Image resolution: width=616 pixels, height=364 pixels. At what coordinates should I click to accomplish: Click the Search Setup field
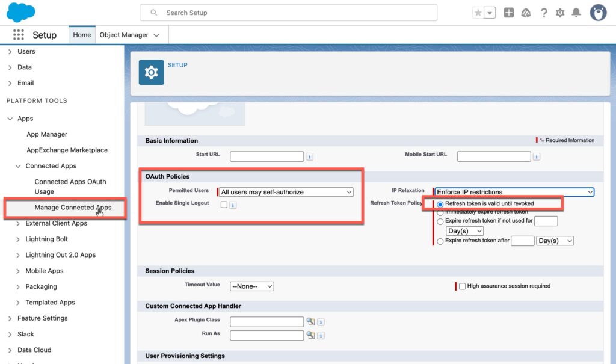click(288, 13)
